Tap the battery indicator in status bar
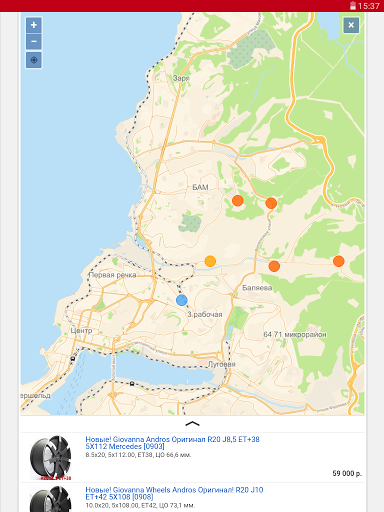Image resolution: width=384 pixels, height=512 pixels. tap(353, 6)
